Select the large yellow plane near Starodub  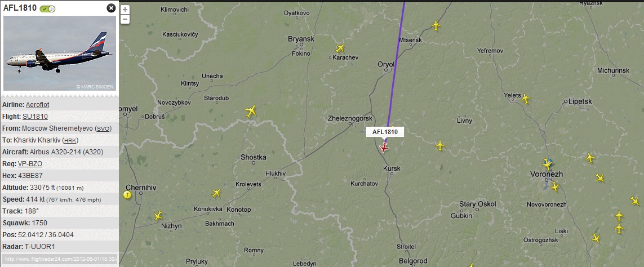(x=251, y=112)
